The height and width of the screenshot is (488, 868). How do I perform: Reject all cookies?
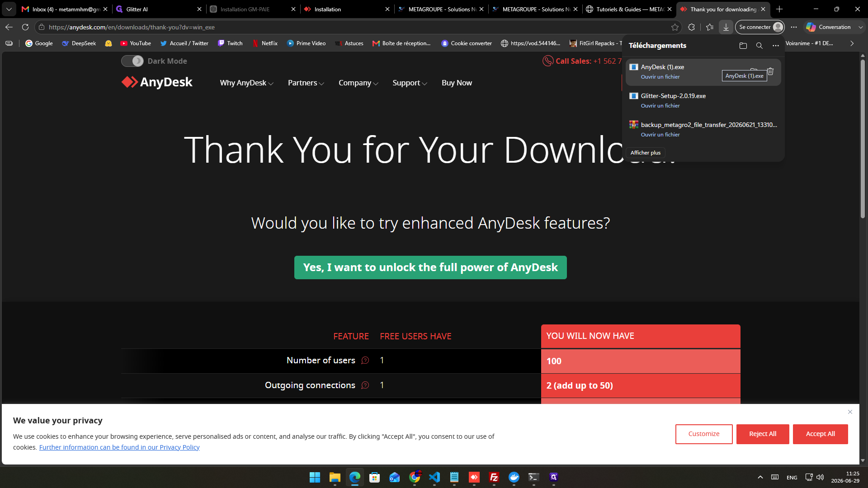(x=763, y=434)
